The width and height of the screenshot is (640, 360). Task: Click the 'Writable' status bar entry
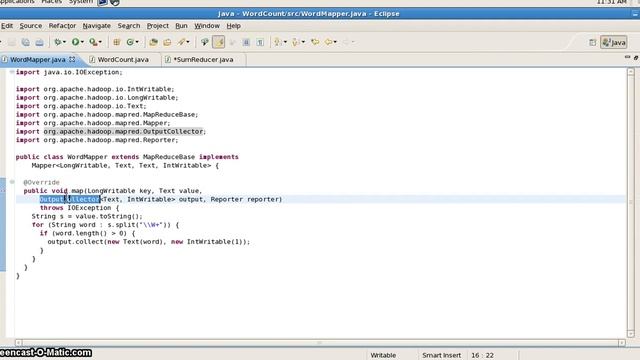383,355
